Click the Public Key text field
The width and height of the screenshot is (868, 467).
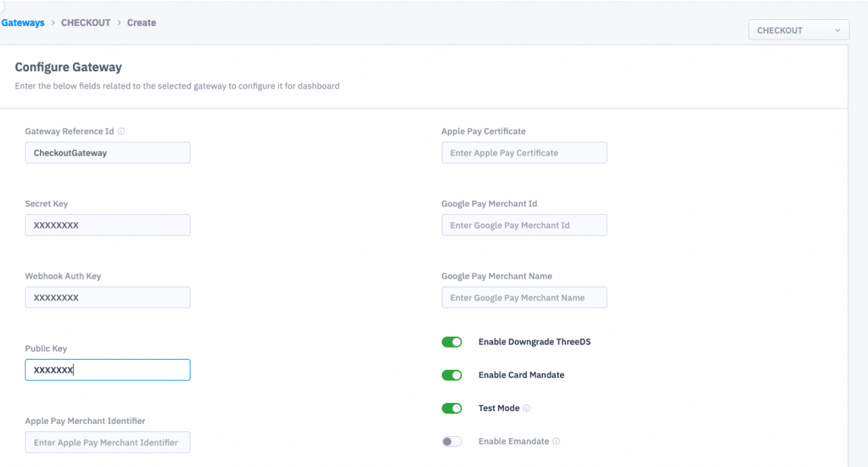(x=107, y=370)
